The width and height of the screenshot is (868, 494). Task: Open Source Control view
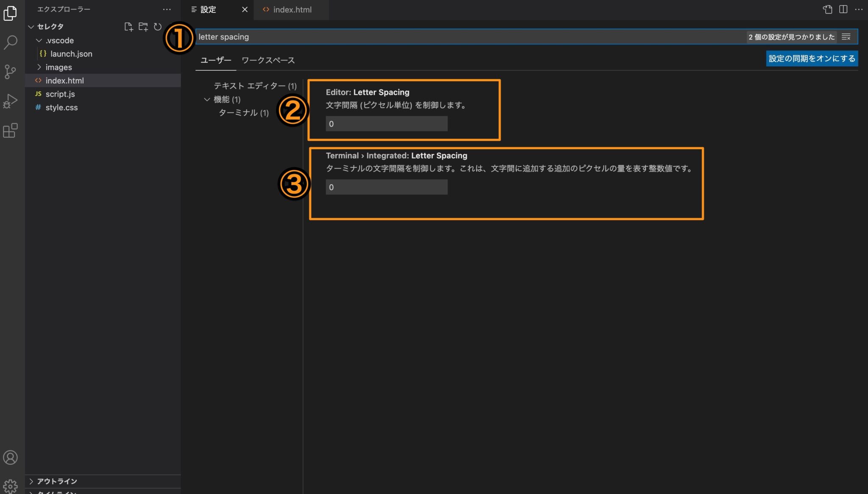click(10, 72)
